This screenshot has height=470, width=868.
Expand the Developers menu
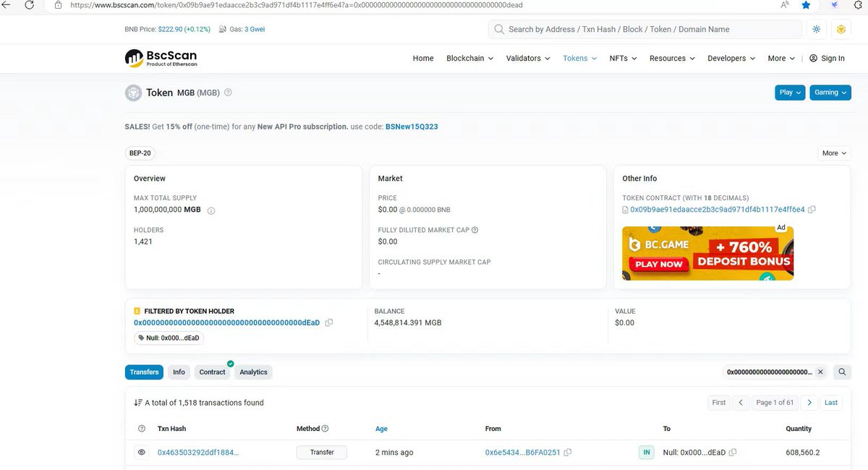731,59
